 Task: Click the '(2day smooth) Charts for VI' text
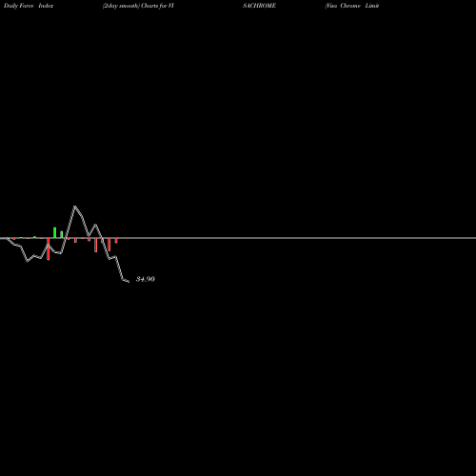point(138,6)
